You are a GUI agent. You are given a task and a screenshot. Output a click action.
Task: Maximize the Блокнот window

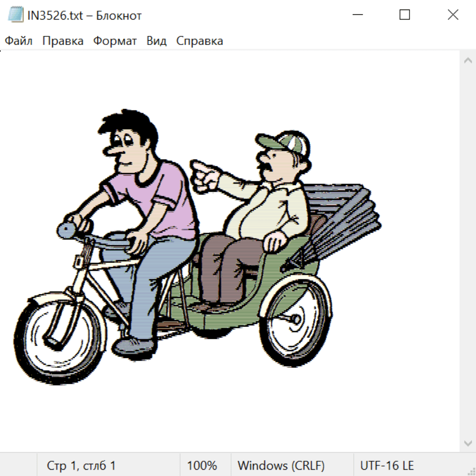point(405,15)
